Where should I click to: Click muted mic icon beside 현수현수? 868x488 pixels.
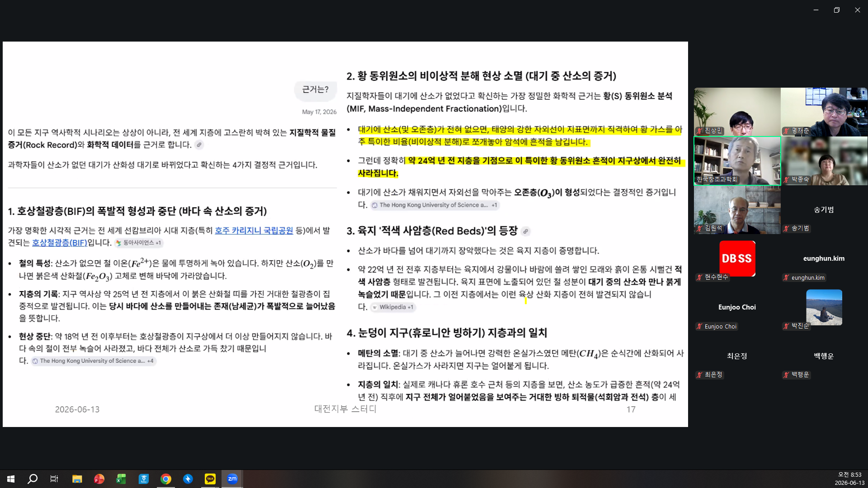point(700,277)
